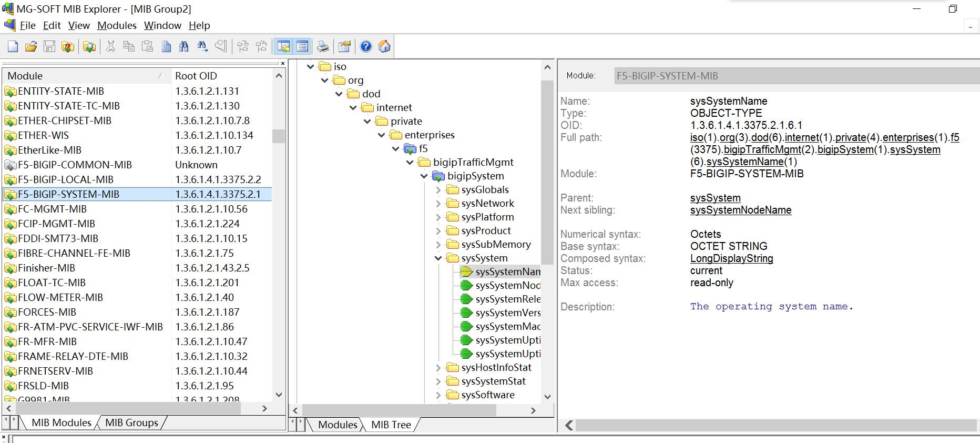Open the Edit menu
The height and width of the screenshot is (443, 980).
(52, 25)
